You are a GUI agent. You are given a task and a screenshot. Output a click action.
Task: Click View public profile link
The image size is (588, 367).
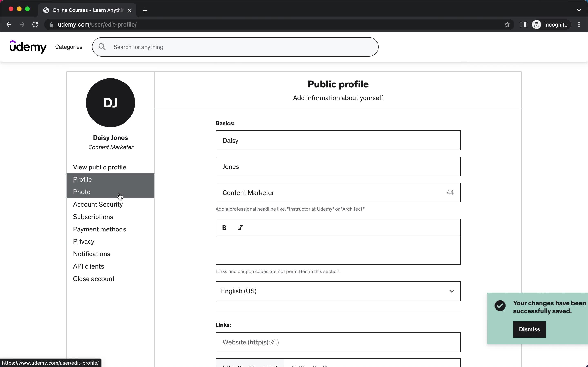pyautogui.click(x=99, y=167)
